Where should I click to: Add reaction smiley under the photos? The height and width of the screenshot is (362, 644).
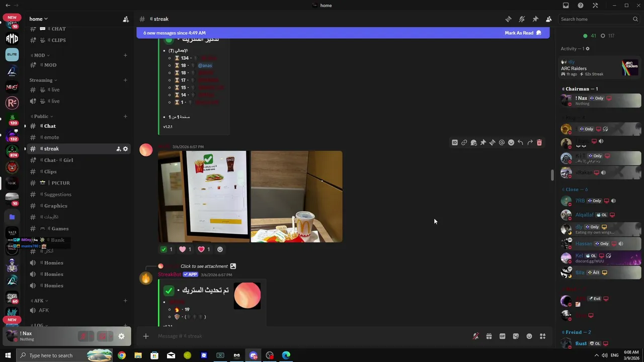[220, 249]
